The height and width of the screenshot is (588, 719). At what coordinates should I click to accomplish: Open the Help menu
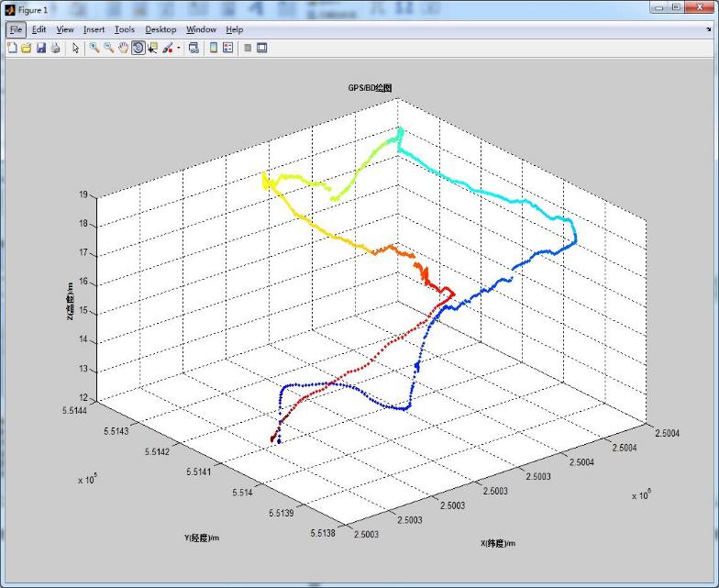[235, 29]
